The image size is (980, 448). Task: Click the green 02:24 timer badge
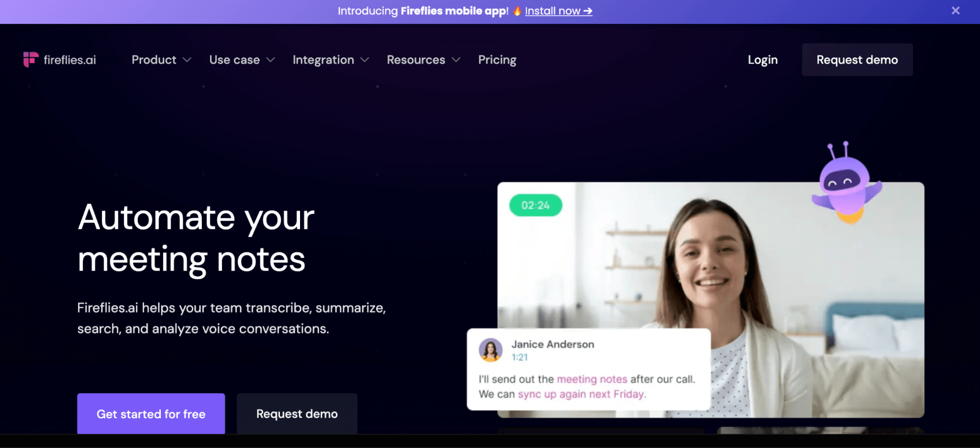[x=535, y=205]
